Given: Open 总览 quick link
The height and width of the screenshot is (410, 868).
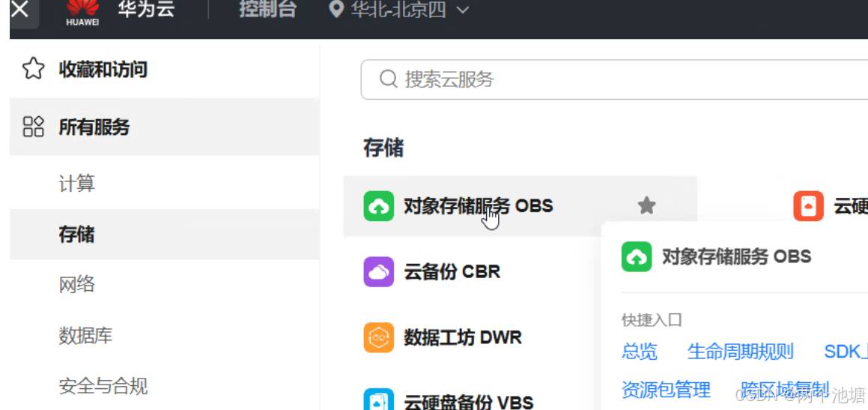Looking at the screenshot, I should pos(640,352).
